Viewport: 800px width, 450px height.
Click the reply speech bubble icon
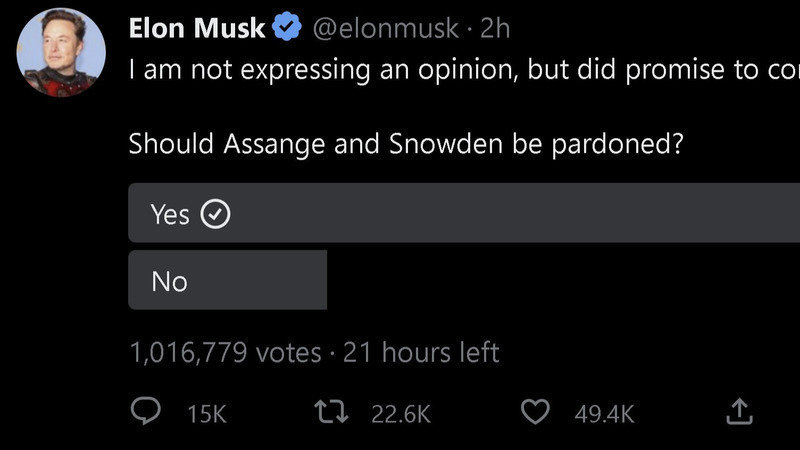click(148, 412)
